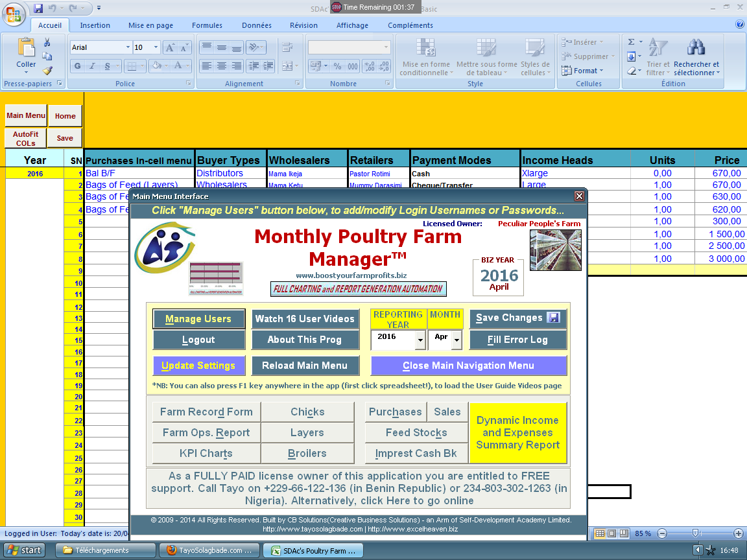
Task: Click Close Main Navigation Menu button
Action: point(468,366)
